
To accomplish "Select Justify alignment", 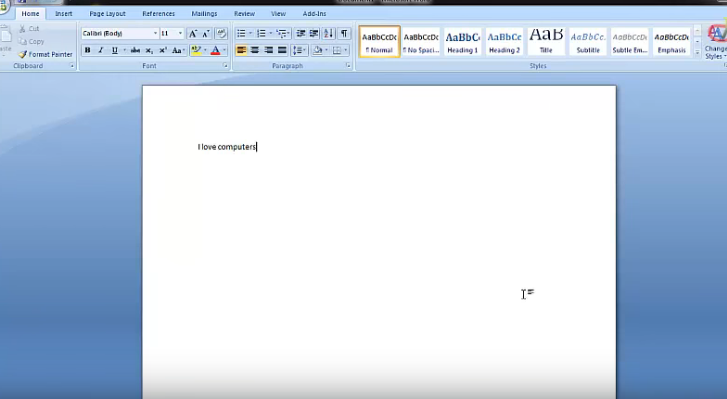I will pos(282,50).
